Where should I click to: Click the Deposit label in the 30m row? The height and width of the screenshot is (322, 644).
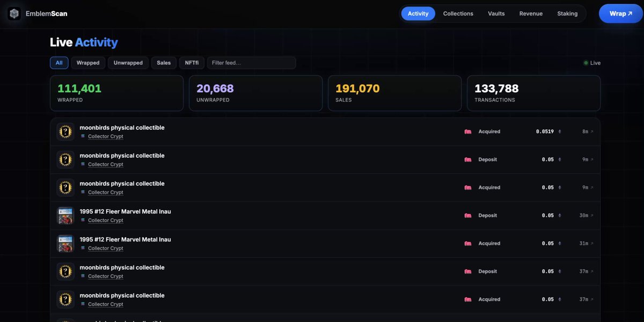pyautogui.click(x=488, y=215)
